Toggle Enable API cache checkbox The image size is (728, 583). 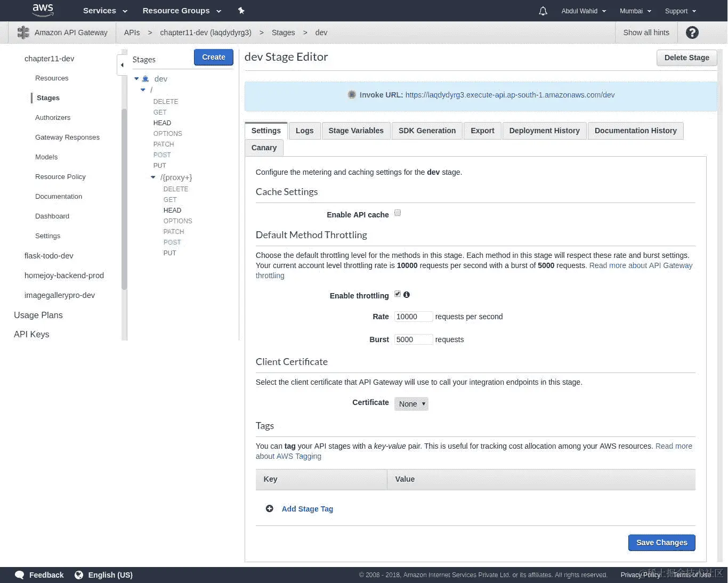tap(398, 213)
